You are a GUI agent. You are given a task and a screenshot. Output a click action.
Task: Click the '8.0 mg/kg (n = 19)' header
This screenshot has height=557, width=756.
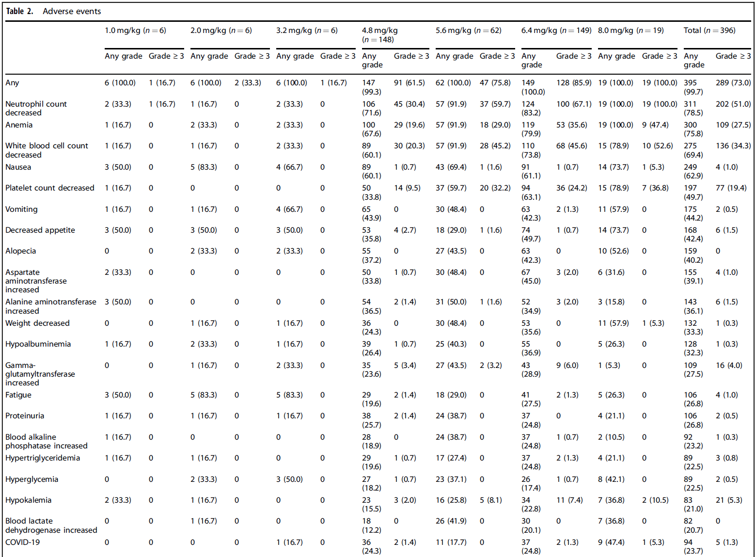point(630,31)
